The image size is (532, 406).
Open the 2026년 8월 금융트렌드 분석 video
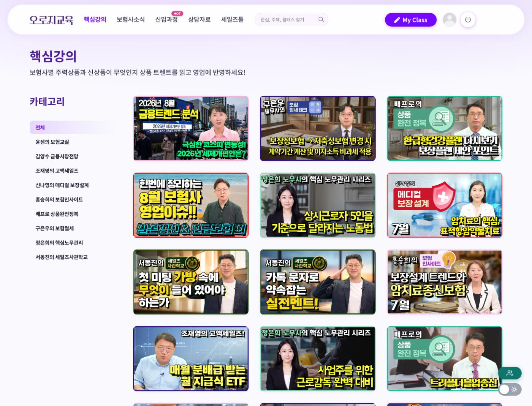pos(191,128)
